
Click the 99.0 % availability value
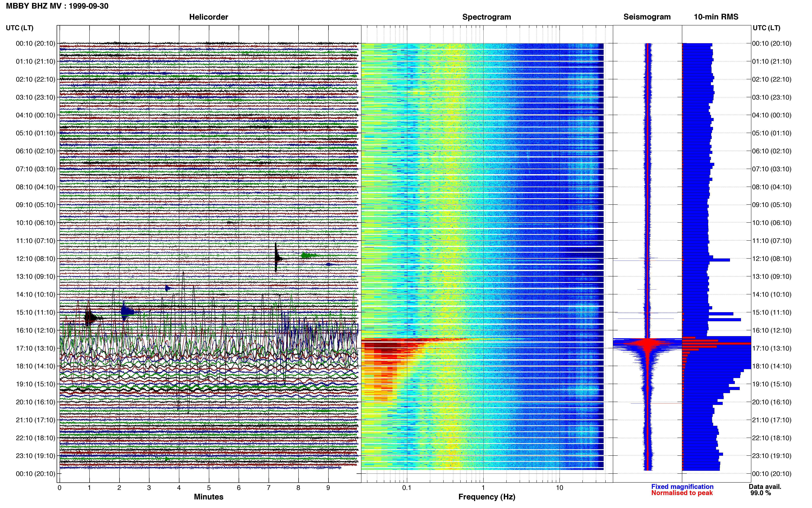tap(761, 493)
